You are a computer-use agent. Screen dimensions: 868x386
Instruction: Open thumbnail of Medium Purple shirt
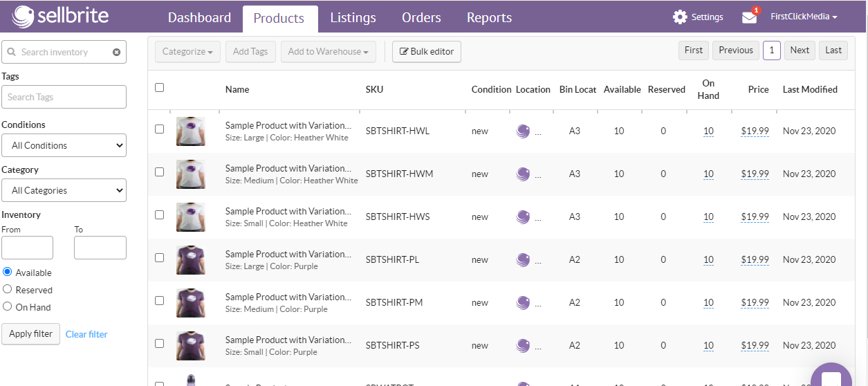click(190, 302)
